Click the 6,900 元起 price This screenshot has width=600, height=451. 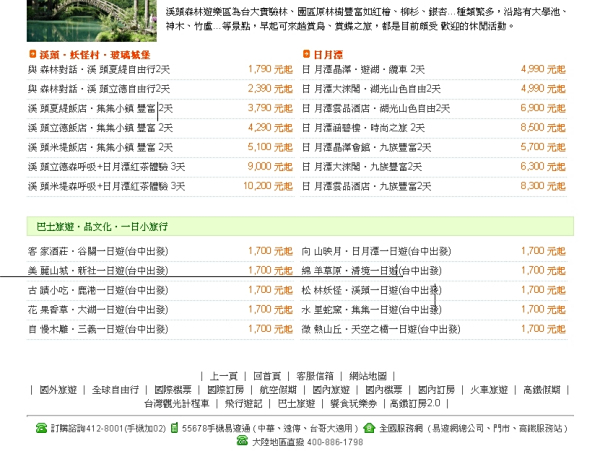[x=543, y=108]
